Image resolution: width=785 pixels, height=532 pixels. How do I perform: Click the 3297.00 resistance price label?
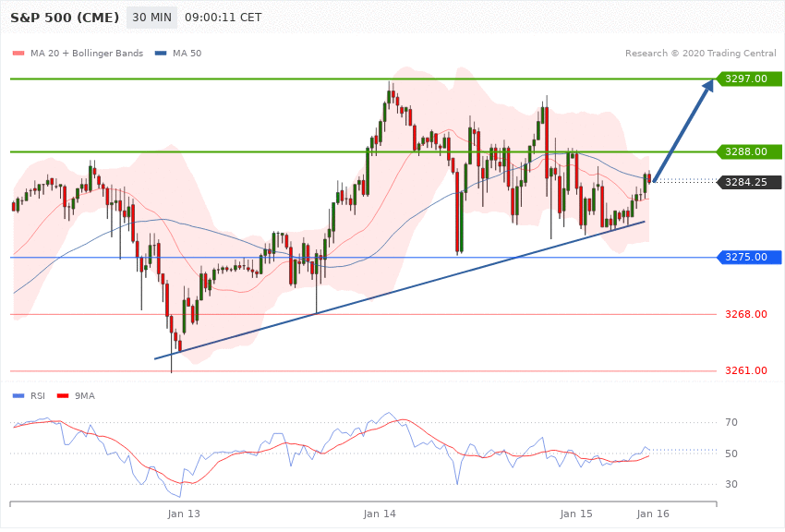749,79
